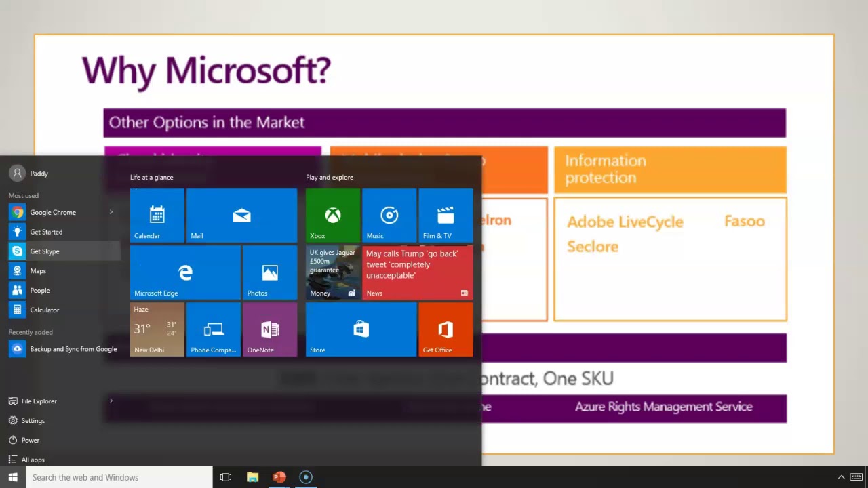Screen dimensions: 868x488
Task: Open the Film & TV tile
Action: 446,216
